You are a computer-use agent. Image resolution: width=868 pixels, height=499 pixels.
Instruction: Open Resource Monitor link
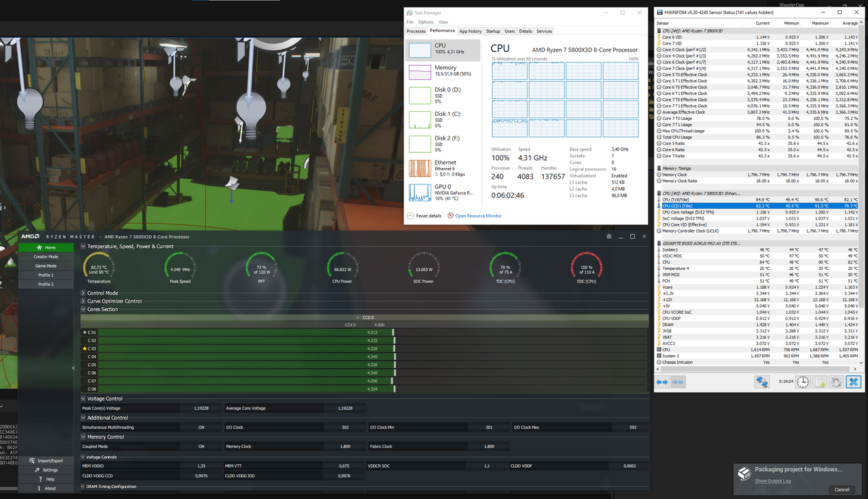point(479,216)
